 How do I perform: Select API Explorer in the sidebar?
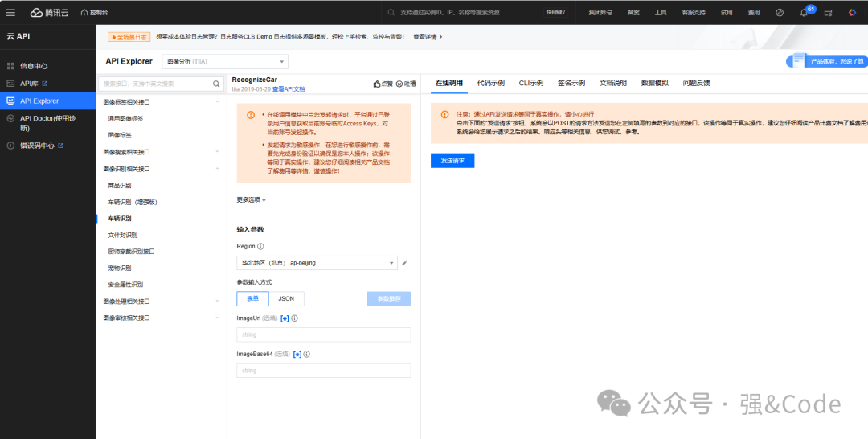[47, 101]
